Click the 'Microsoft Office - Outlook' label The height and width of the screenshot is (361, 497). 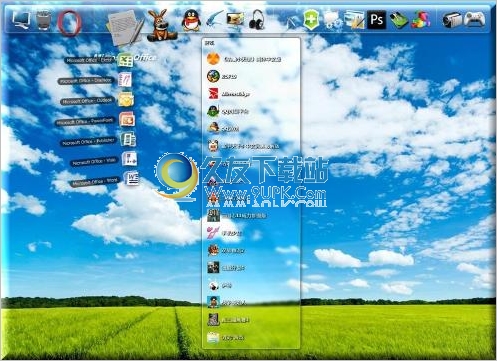(88, 101)
